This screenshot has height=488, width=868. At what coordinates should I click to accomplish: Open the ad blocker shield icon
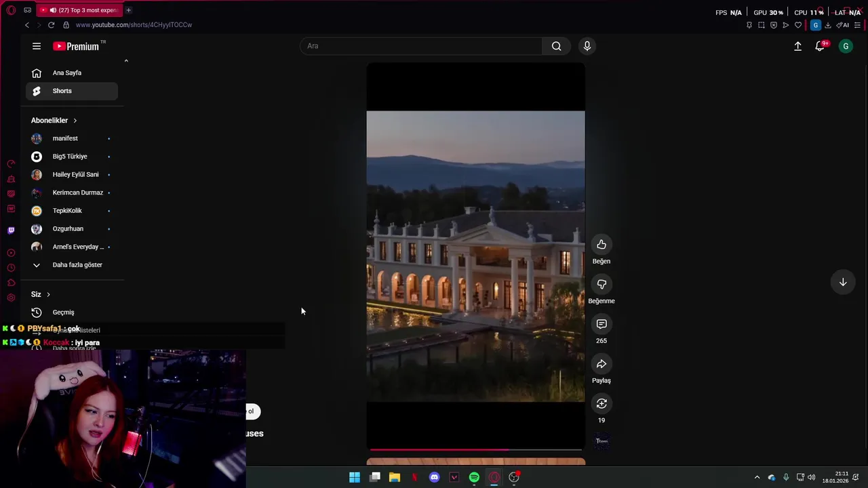tap(773, 25)
